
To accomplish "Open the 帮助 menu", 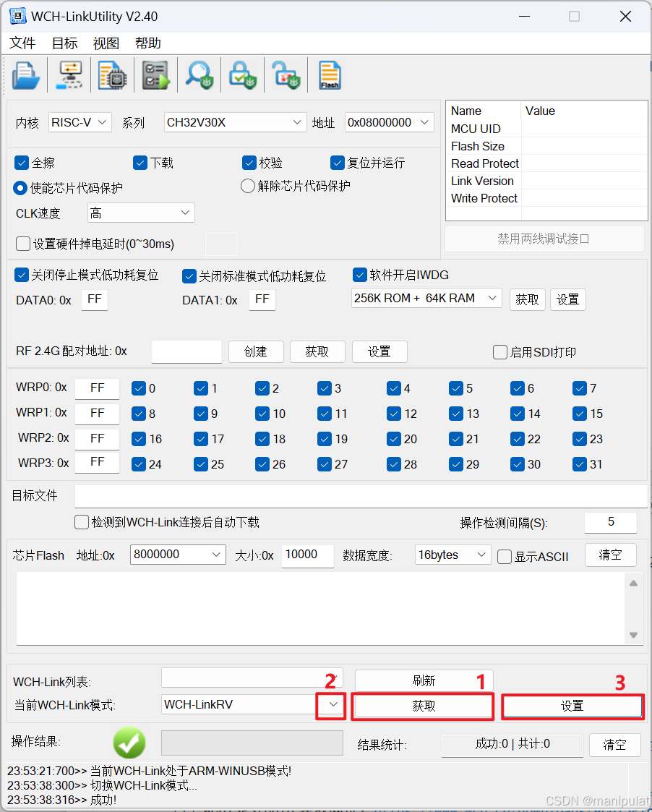I will 147,43.
